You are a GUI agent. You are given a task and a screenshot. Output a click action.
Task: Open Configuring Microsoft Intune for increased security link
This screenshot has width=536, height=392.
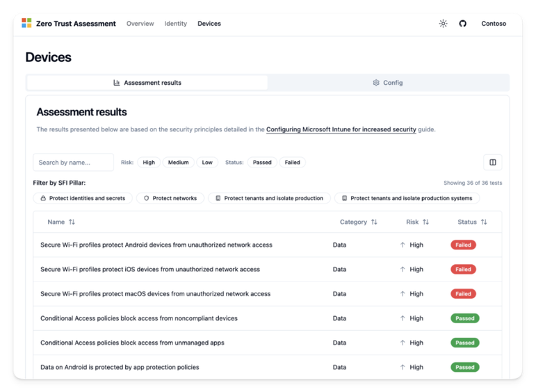coord(341,129)
